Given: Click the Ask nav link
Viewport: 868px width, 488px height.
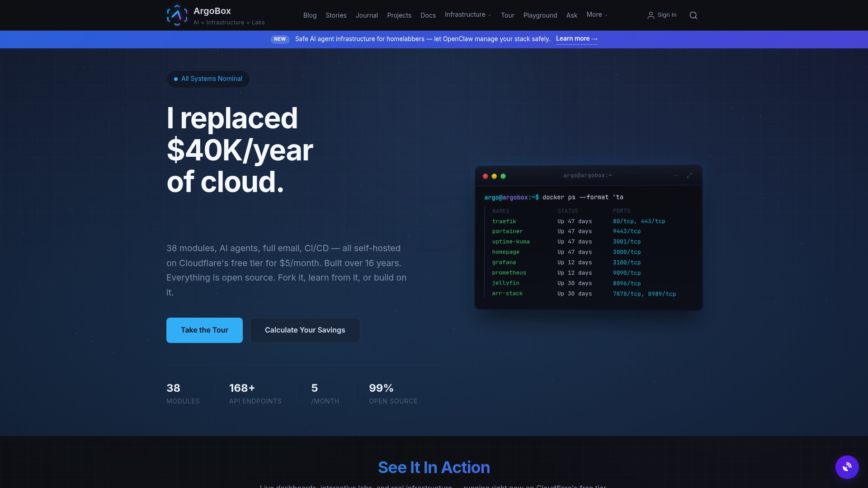Looking at the screenshot, I should click(x=571, y=15).
